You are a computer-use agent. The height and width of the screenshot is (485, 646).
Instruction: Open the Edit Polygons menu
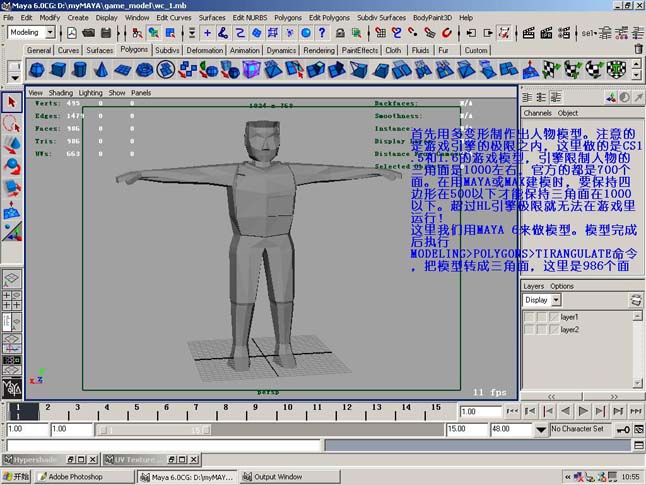[329, 18]
